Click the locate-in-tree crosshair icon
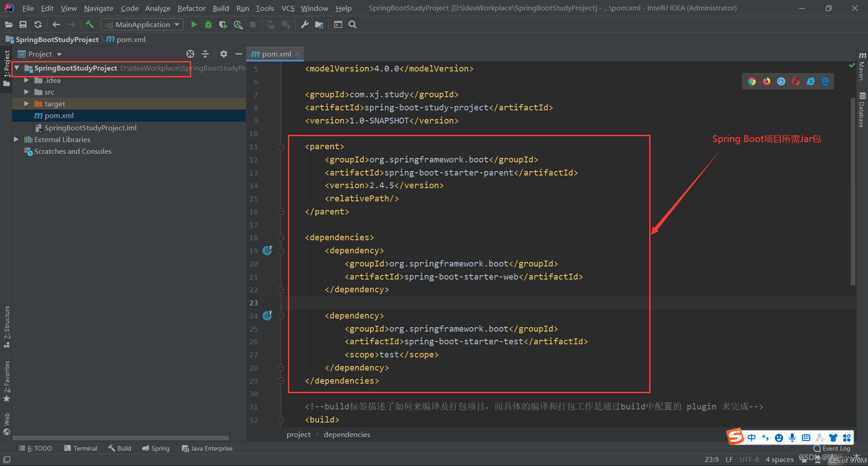Viewport: 868px width, 466px height. [x=190, y=54]
